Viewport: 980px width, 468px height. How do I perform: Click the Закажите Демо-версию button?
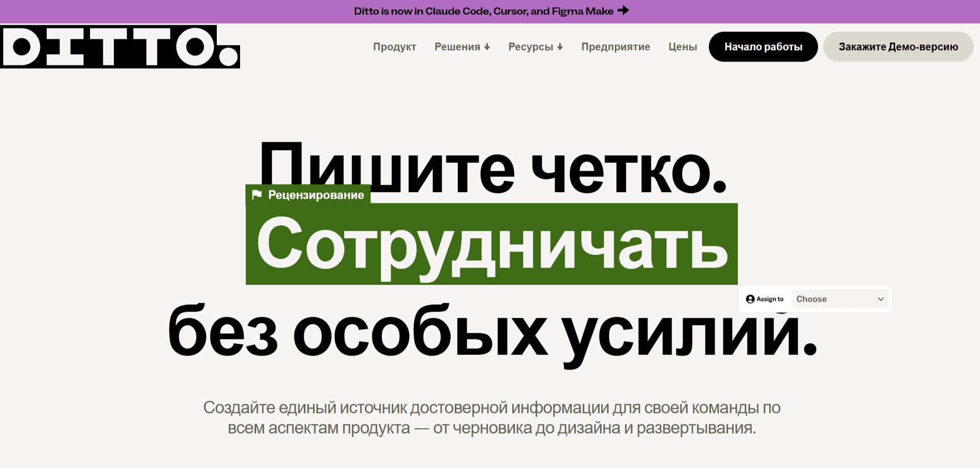click(x=898, y=47)
